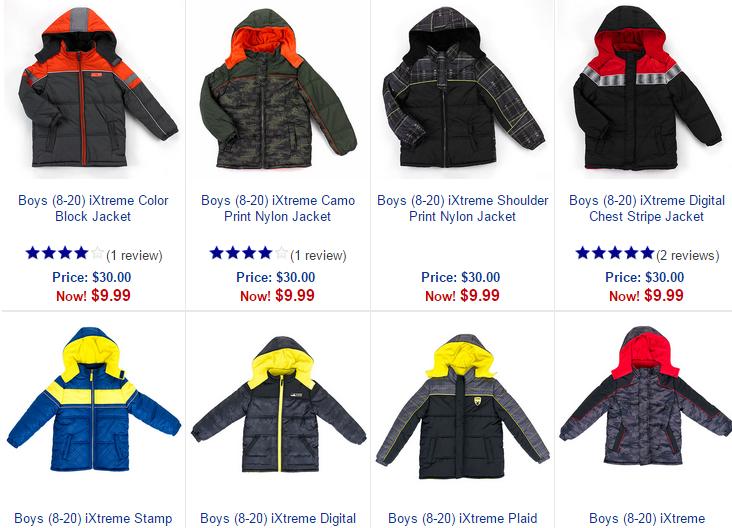Click the star rating under Color Block Jacket
This screenshot has height=528, width=732.
coord(64,253)
